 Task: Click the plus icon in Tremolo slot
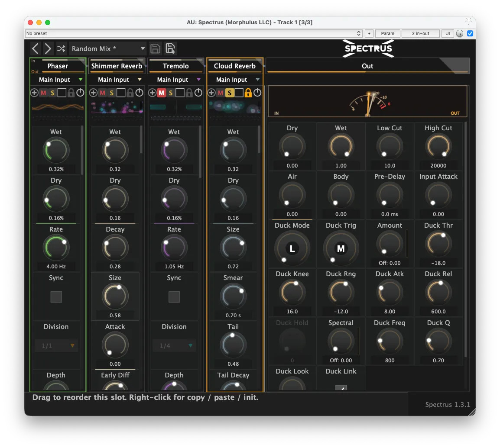pos(153,93)
